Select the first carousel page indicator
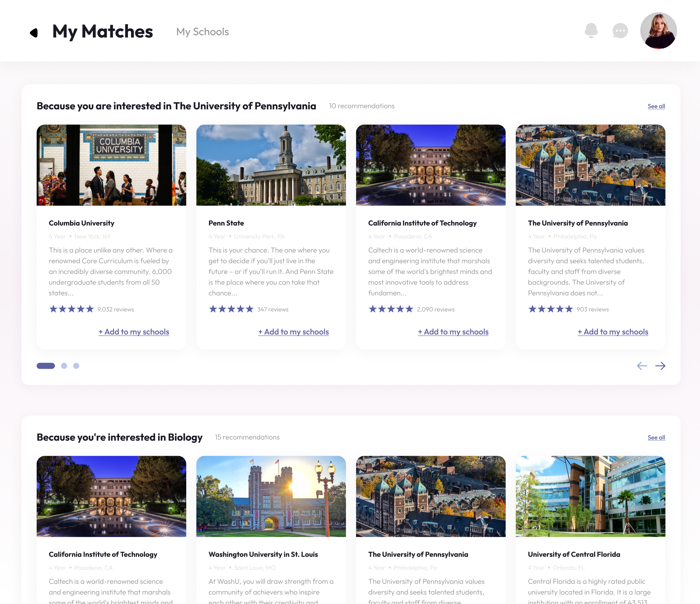The image size is (700, 604). click(46, 366)
